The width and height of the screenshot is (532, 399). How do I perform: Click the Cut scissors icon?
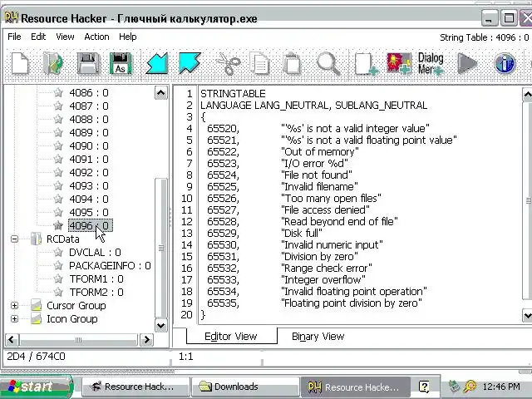pyautogui.click(x=228, y=63)
